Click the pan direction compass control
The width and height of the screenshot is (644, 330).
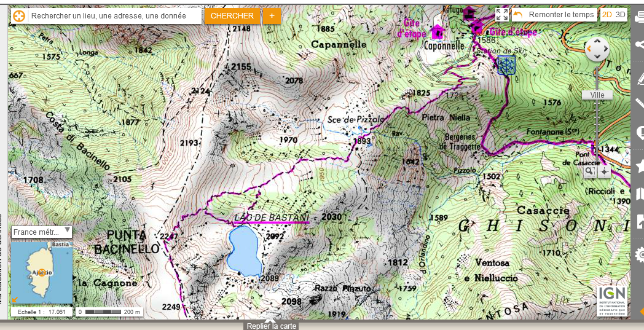tap(597, 49)
